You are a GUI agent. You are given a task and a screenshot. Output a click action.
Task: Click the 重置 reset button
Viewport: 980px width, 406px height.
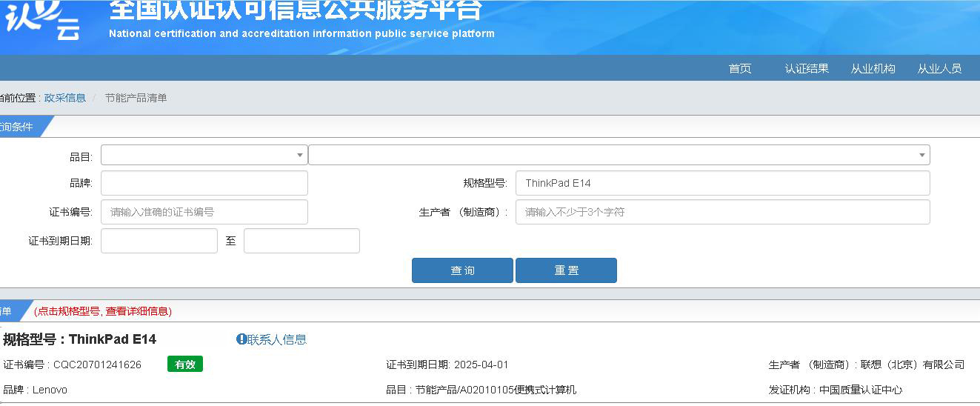(566, 270)
